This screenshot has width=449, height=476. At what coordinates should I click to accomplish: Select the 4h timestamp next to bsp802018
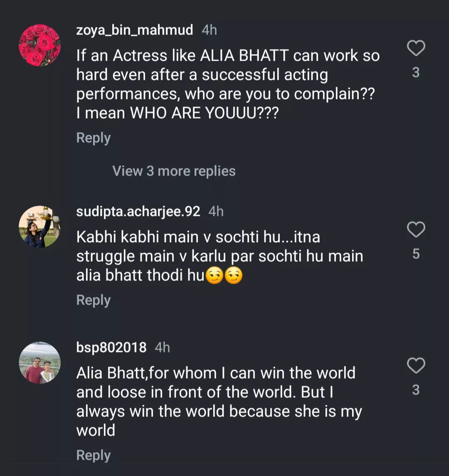[x=162, y=347]
